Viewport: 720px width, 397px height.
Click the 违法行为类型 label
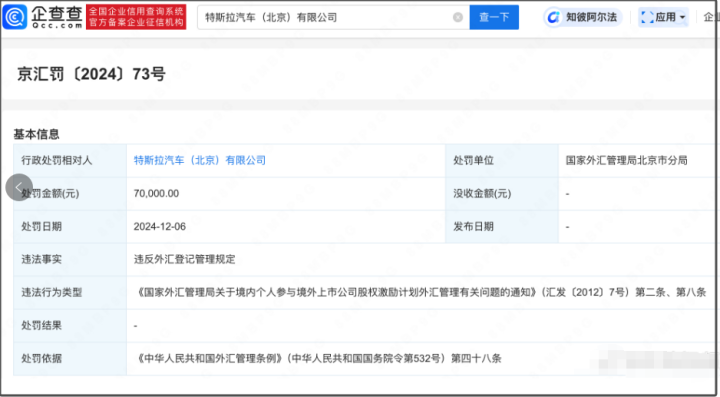pos(51,292)
